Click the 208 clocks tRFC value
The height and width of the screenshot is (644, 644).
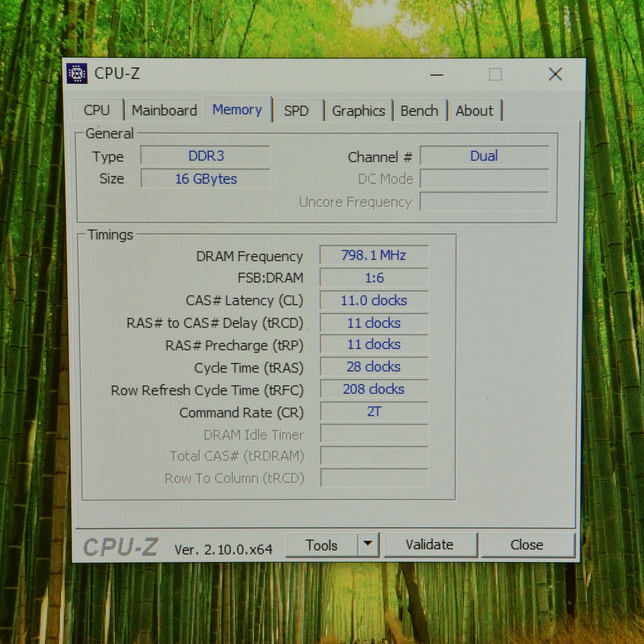(x=374, y=389)
